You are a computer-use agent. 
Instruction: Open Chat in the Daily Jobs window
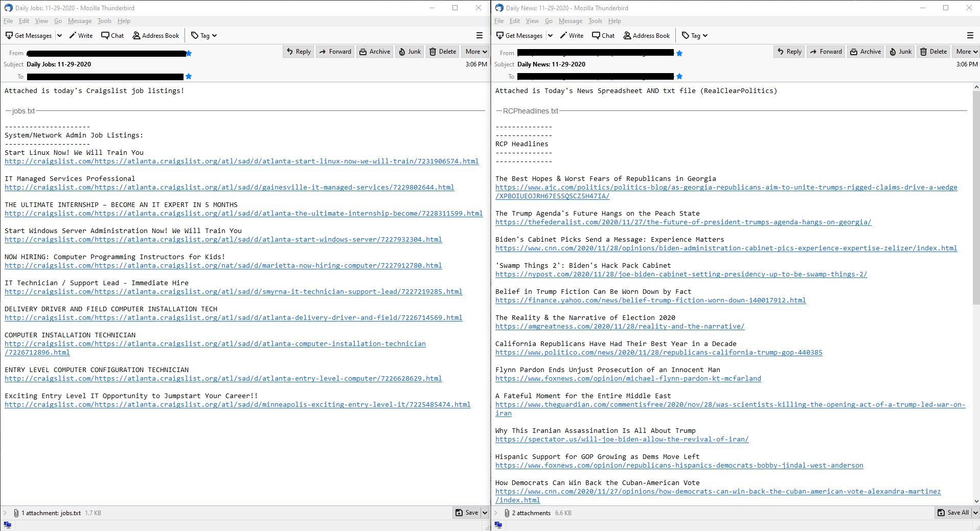(112, 36)
